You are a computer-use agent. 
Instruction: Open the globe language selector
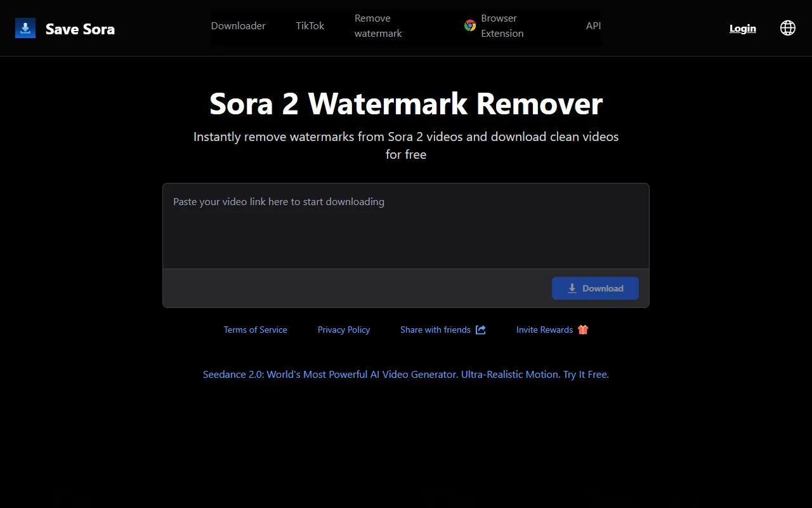(x=788, y=28)
